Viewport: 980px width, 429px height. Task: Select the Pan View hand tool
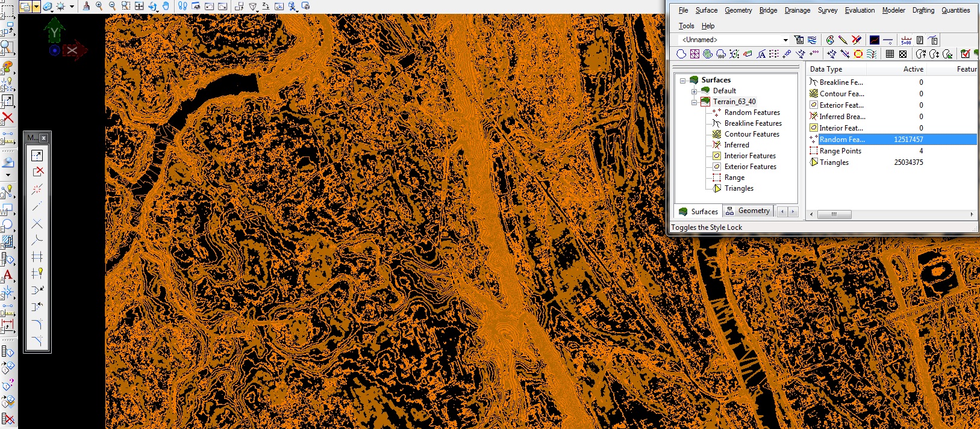click(166, 6)
